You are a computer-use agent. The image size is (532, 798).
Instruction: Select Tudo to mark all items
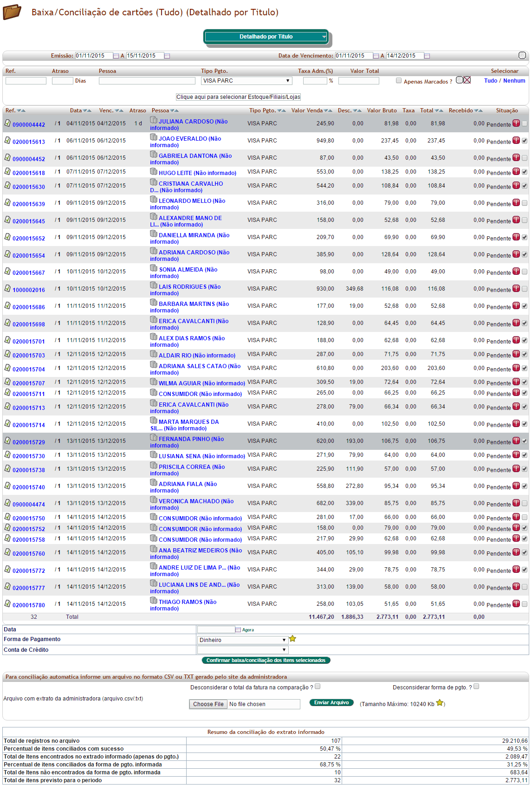pos(491,81)
